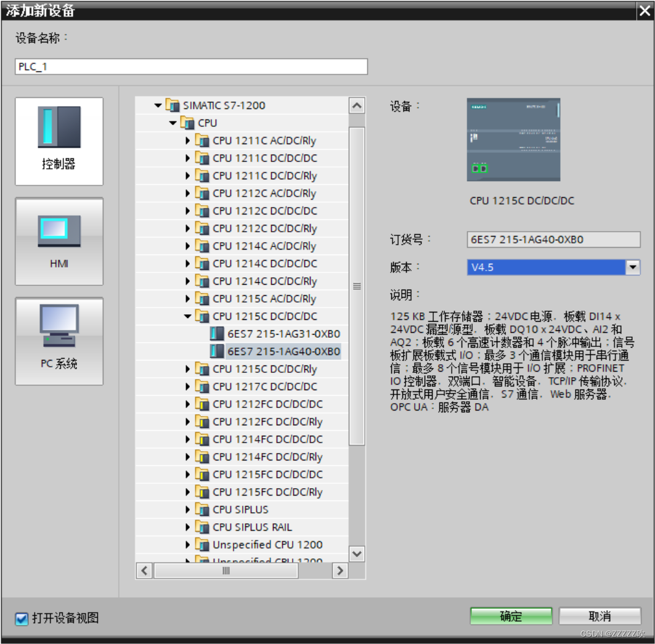Click the module icon of 6ES7 215-1AG31-0XB0
The width and height of the screenshot is (655, 644).
217,333
